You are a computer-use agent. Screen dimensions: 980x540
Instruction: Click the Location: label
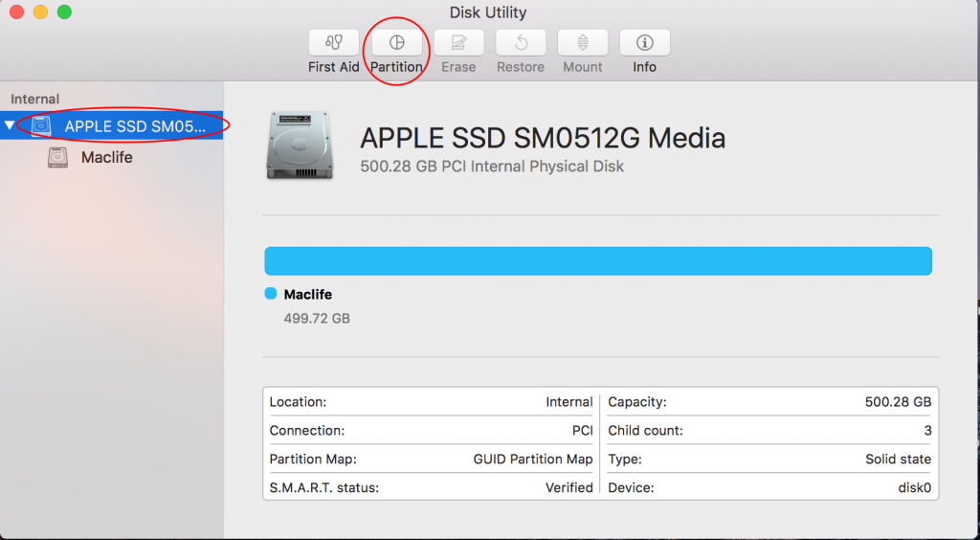299,402
